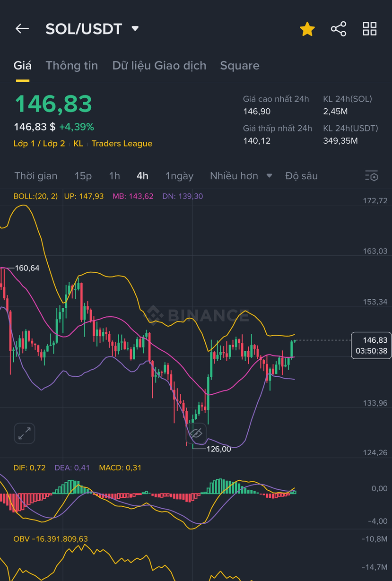Open the grid layout icon
The width and height of the screenshot is (392, 581).
tap(370, 29)
